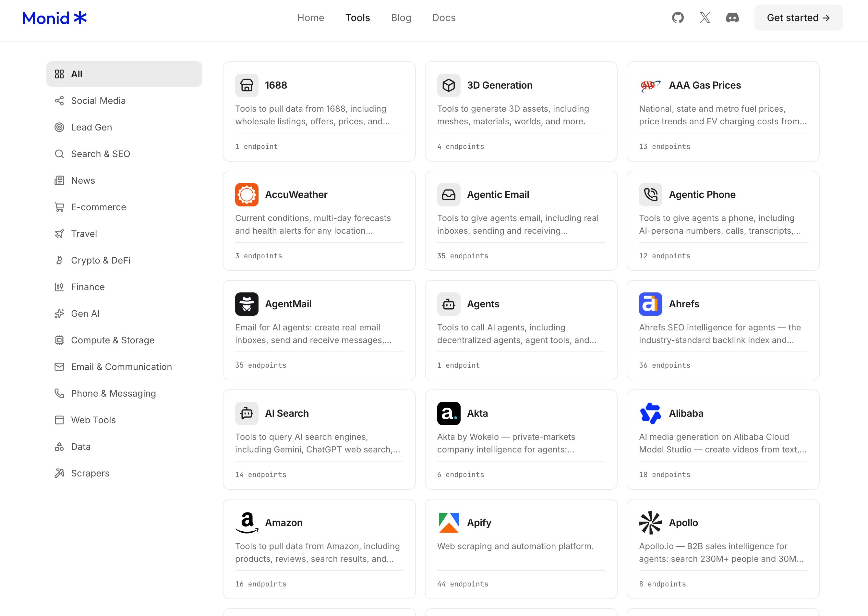Click the blue Ahrefs logo icon
The width and height of the screenshot is (868, 616).
[650, 304]
